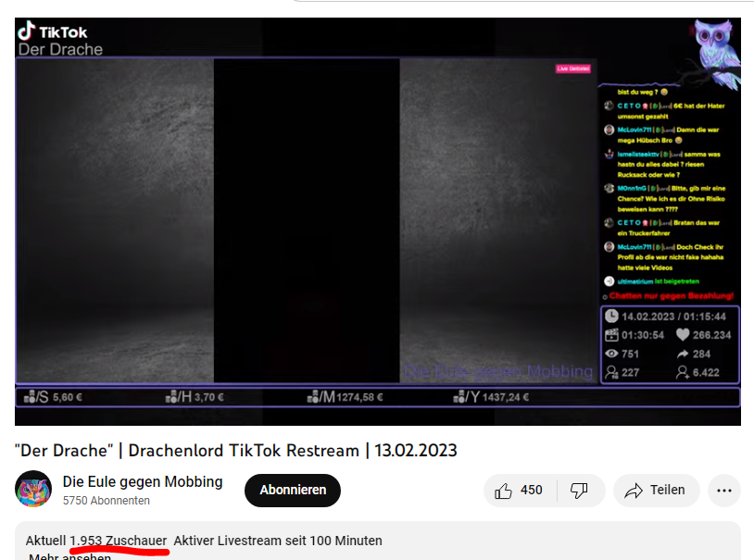Subscribe with the Abonnieren button

pyautogui.click(x=293, y=491)
